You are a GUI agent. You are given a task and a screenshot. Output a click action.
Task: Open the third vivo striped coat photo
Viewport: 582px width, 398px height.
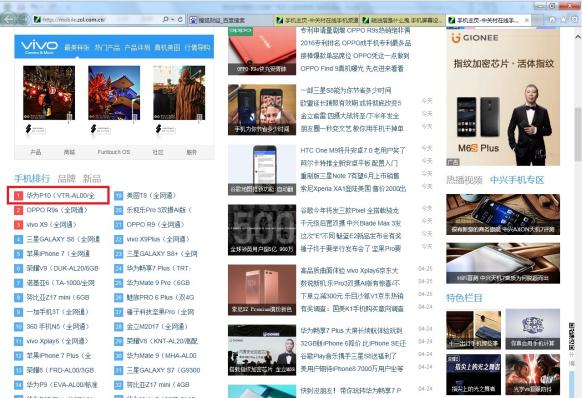(179, 93)
